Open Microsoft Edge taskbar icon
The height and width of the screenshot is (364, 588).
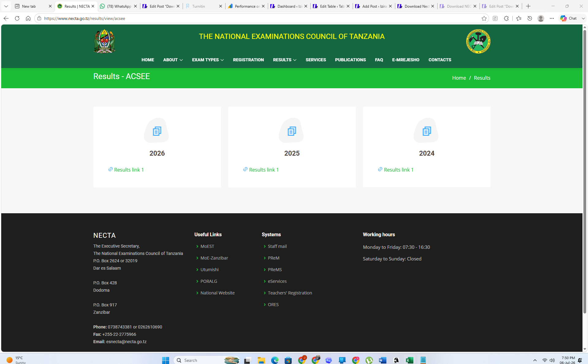pyautogui.click(x=275, y=360)
